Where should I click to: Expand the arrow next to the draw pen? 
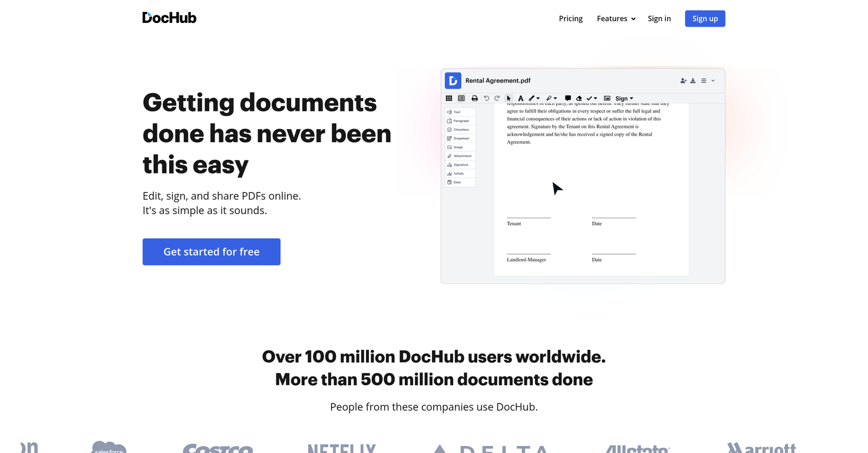538,99
